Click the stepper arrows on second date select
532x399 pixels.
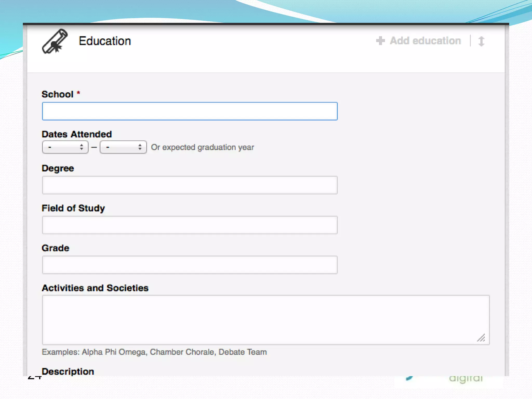coord(140,147)
